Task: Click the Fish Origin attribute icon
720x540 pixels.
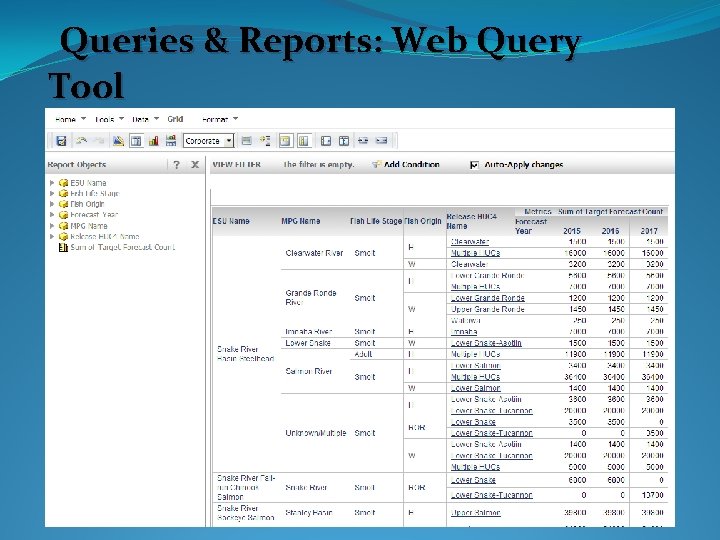Action: pyautogui.click(x=63, y=204)
